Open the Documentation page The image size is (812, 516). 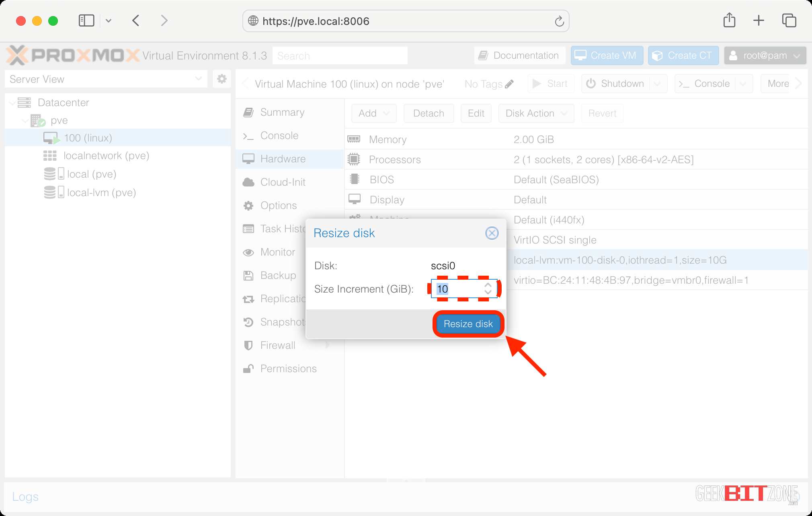[519, 55]
